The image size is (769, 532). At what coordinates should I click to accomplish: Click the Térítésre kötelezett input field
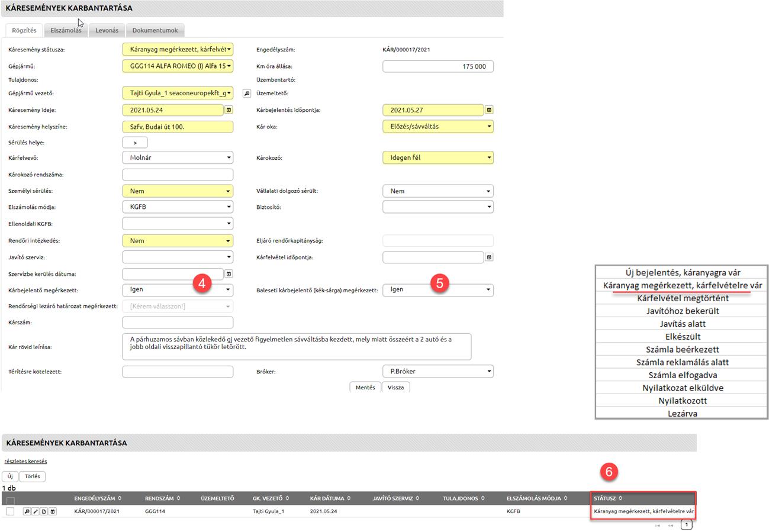(x=178, y=372)
